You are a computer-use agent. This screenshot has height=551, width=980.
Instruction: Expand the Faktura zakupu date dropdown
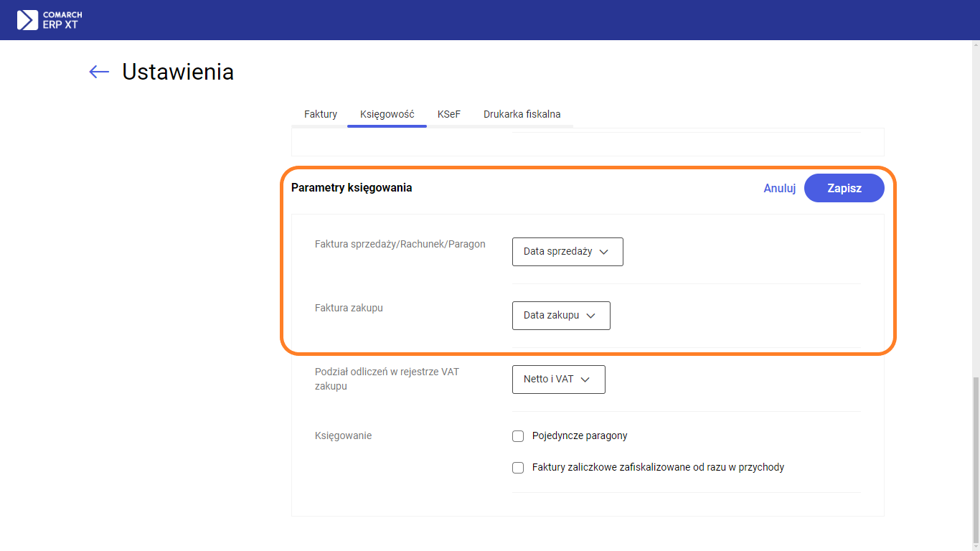[x=560, y=316]
